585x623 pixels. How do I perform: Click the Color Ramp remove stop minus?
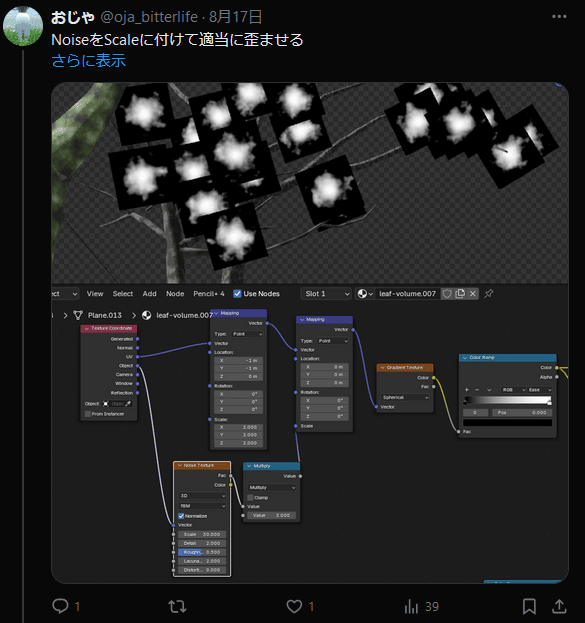[x=477, y=390]
